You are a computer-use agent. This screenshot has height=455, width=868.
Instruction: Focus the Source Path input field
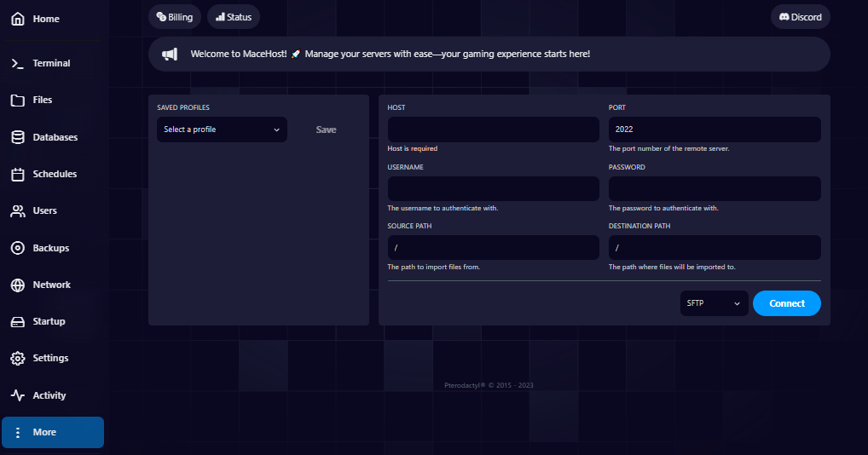coord(493,248)
